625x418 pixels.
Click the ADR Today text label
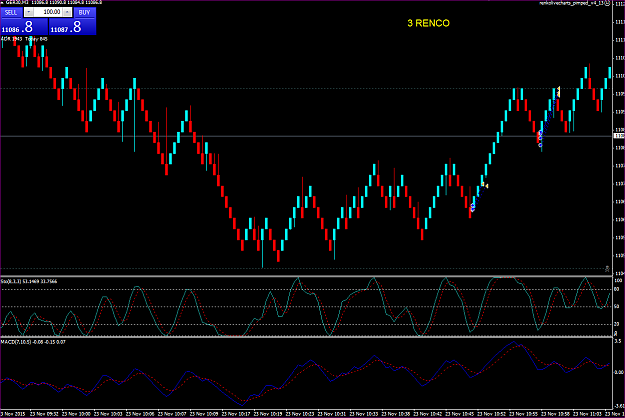point(24,39)
